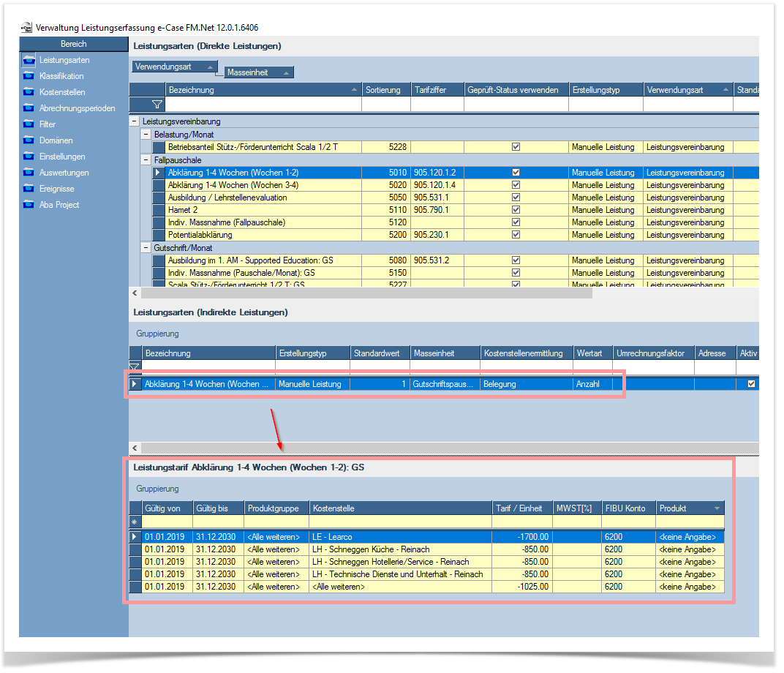Open Kostenstellen in the sidebar

pyautogui.click(x=62, y=92)
